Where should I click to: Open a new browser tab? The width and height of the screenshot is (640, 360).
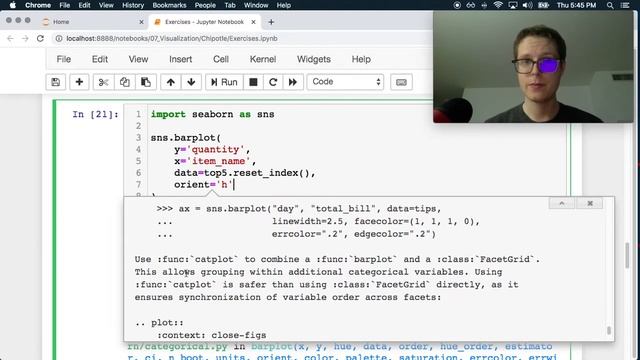click(271, 22)
